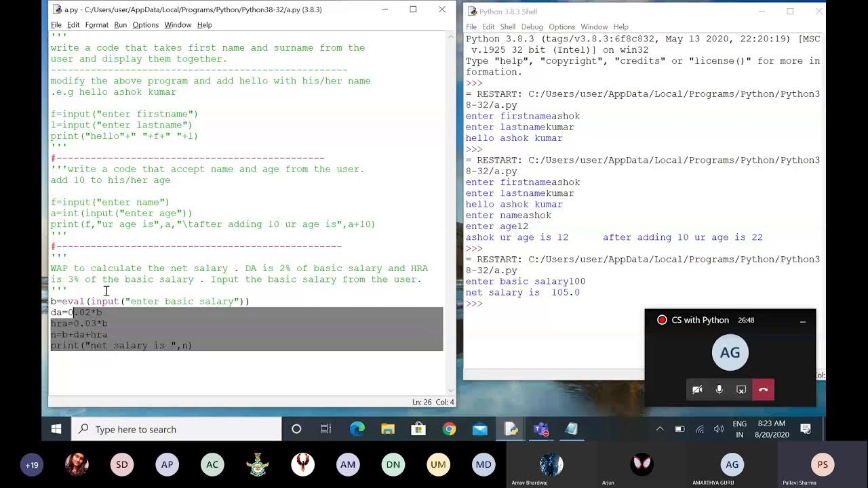Minimize the Teams call mini window
Image resolution: width=868 pixels, height=488 pixels.
point(803,321)
